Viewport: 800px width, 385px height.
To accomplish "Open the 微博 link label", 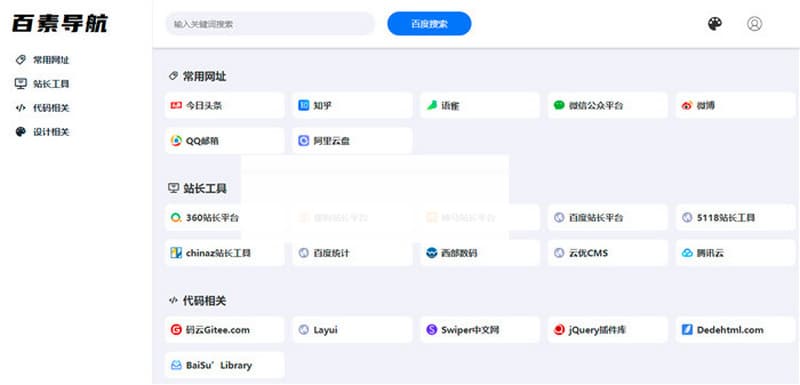I will (706, 106).
